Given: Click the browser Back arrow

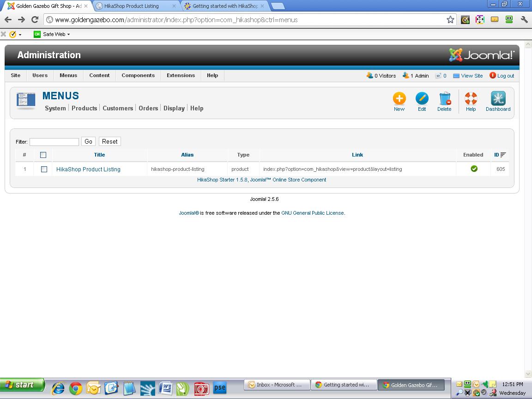Looking at the screenshot, I should 8,20.
